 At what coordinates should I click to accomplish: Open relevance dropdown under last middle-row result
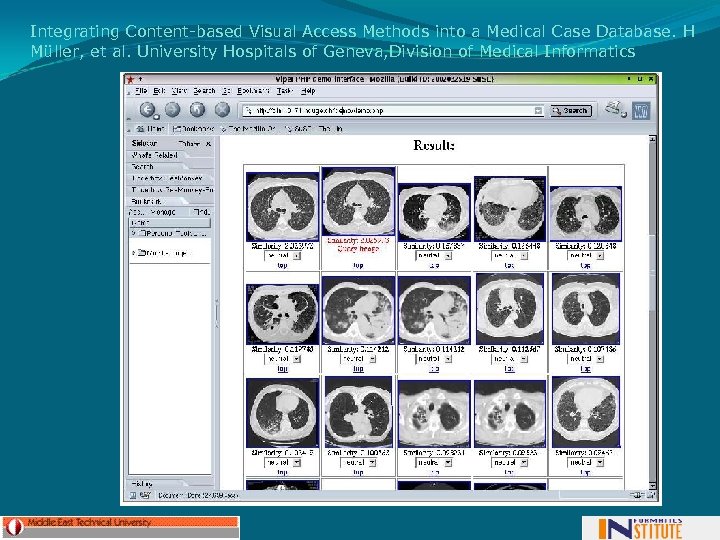click(585, 359)
